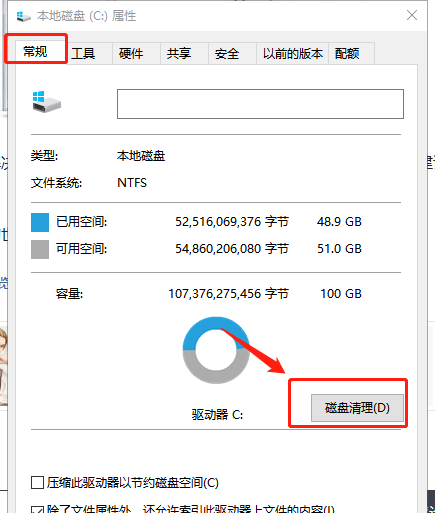This screenshot has width=435, height=513.
Task: Open the 硬件 tab
Action: point(136,53)
